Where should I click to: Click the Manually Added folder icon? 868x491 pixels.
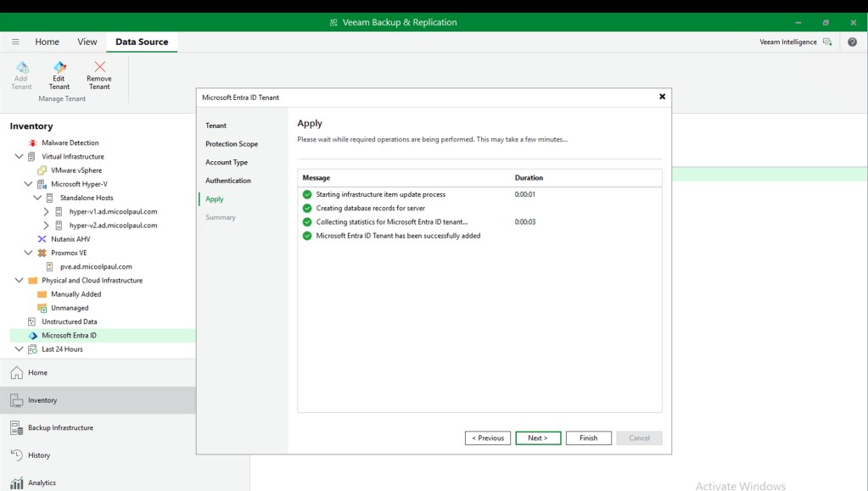click(42, 294)
